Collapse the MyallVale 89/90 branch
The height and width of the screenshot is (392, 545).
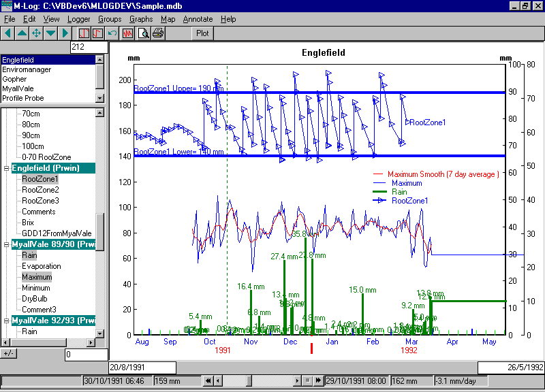click(x=5, y=244)
